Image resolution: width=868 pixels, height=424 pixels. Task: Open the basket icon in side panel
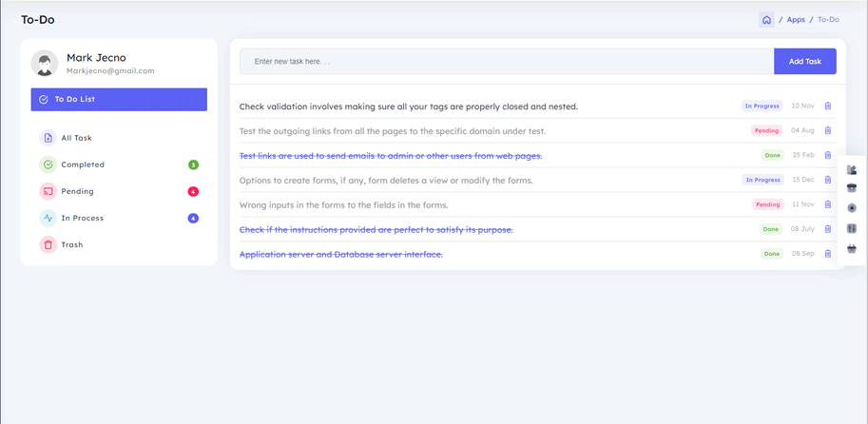pos(852,248)
